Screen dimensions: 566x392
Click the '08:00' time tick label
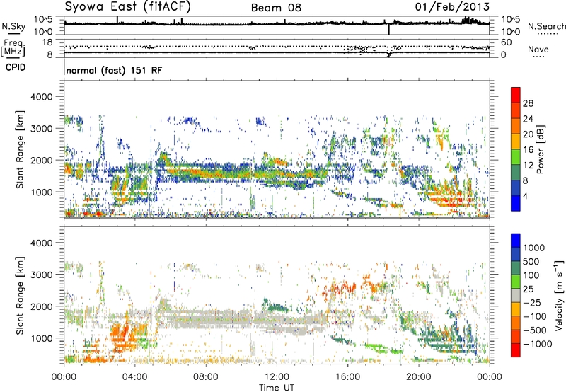point(205,377)
